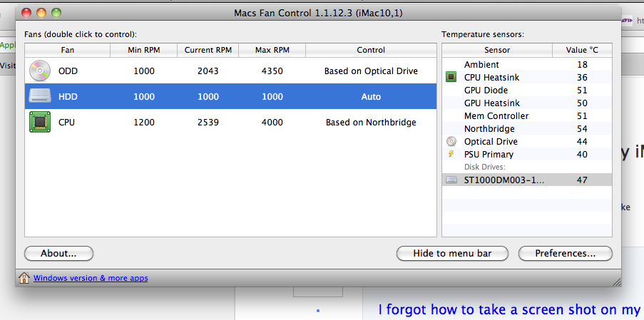Click the ODD fan disc icon
The height and width of the screenshot is (320, 644).
pyautogui.click(x=40, y=71)
